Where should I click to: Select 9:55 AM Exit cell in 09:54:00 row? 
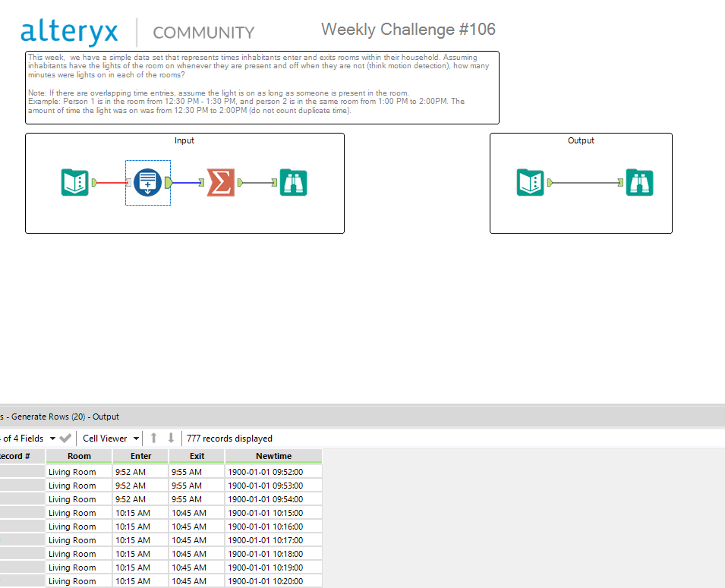[197, 499]
